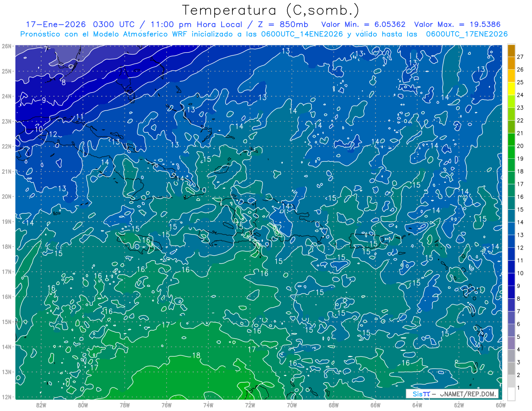The width and height of the screenshot is (532, 411).
Task: Click the "74W" longitude axis label
Action: (208, 405)
